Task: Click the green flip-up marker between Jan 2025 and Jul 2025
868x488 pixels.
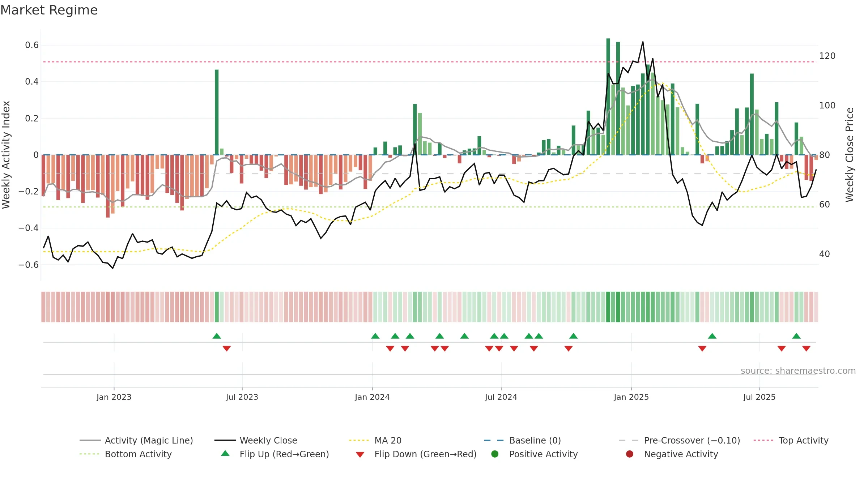Action: click(712, 336)
